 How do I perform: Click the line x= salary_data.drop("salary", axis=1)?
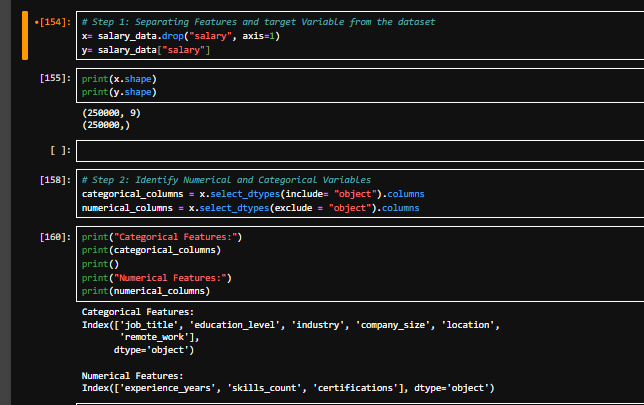(x=181, y=36)
